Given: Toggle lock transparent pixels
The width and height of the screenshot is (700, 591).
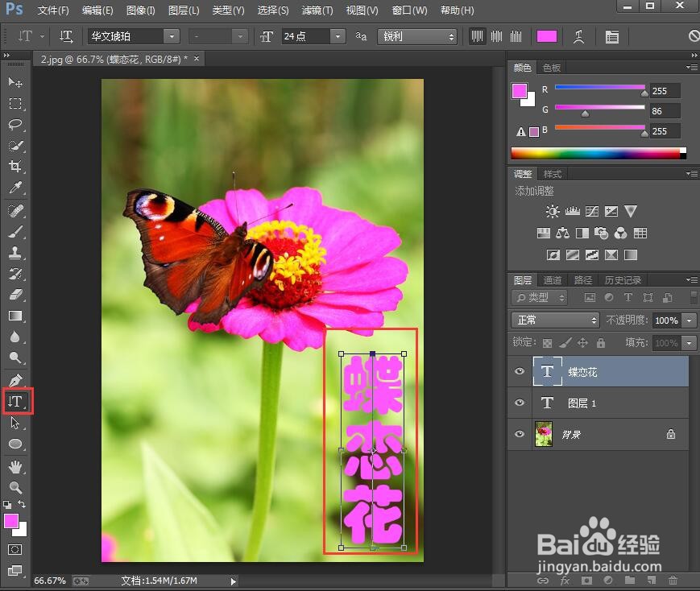Looking at the screenshot, I should point(547,343).
